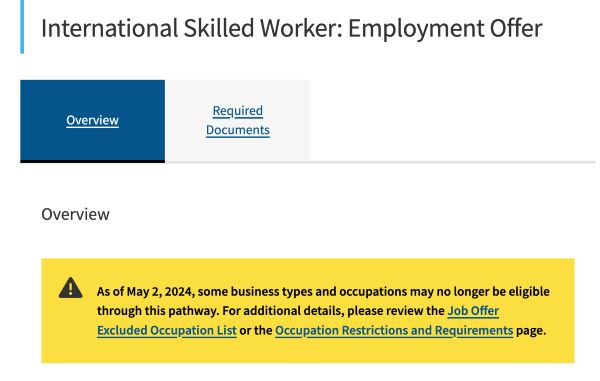The height and width of the screenshot is (381, 600).
Task: Click the 'Employment Offer' words in the title
Action: [445, 28]
